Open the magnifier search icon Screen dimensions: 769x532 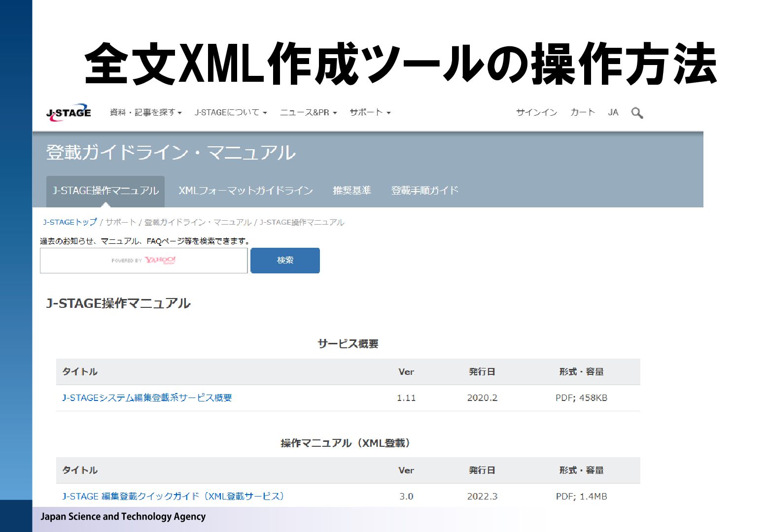pyautogui.click(x=637, y=113)
